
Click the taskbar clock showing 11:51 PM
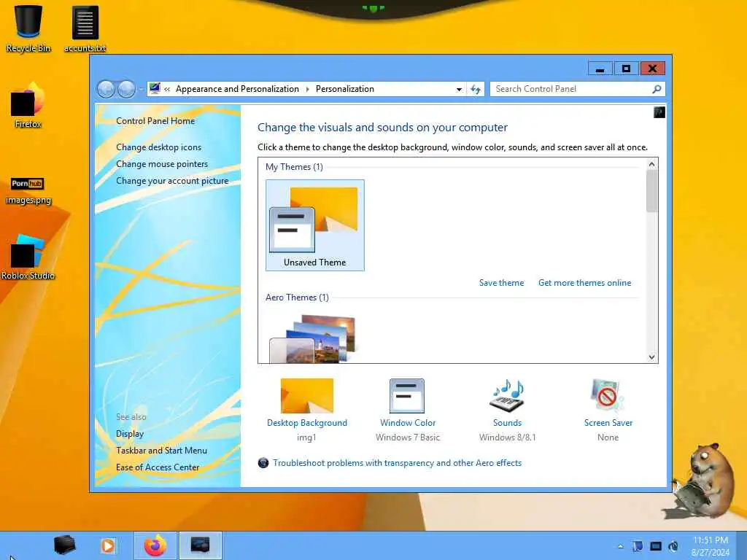coord(711,546)
